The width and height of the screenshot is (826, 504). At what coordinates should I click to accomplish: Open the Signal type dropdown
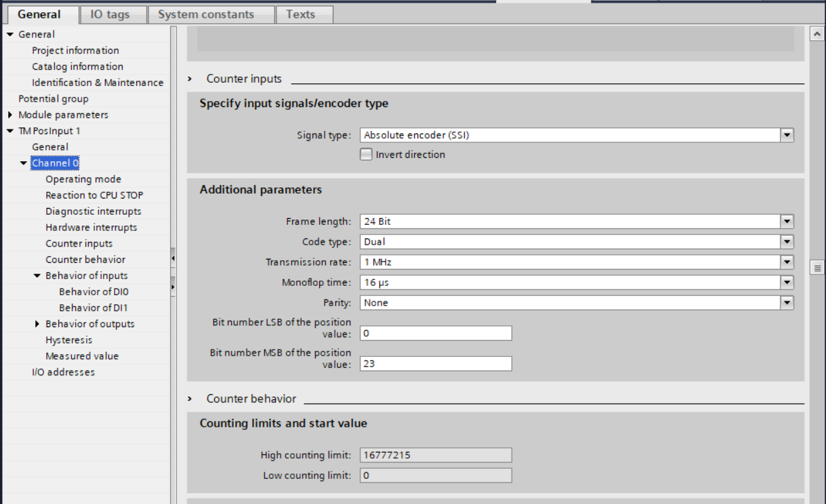787,135
